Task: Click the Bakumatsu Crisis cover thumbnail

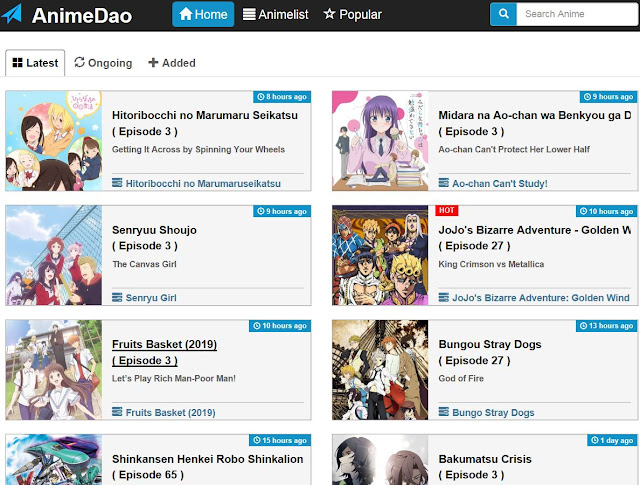Action: tap(380, 460)
